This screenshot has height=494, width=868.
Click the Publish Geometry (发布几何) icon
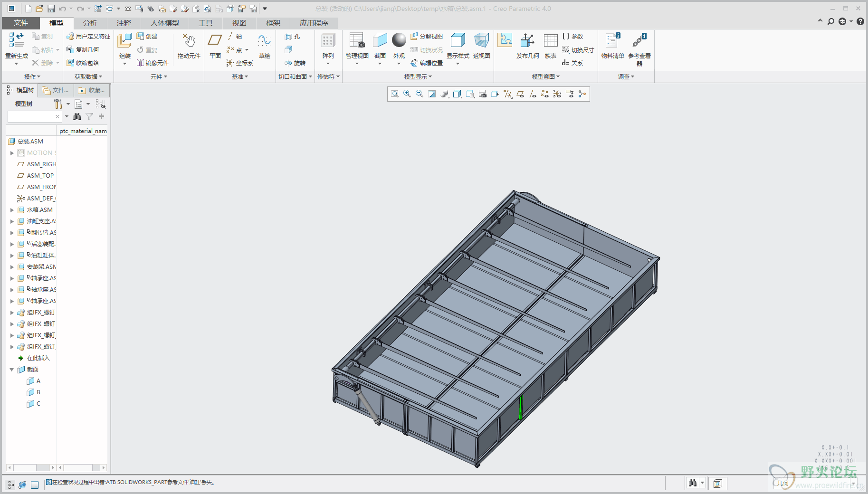pos(527,41)
